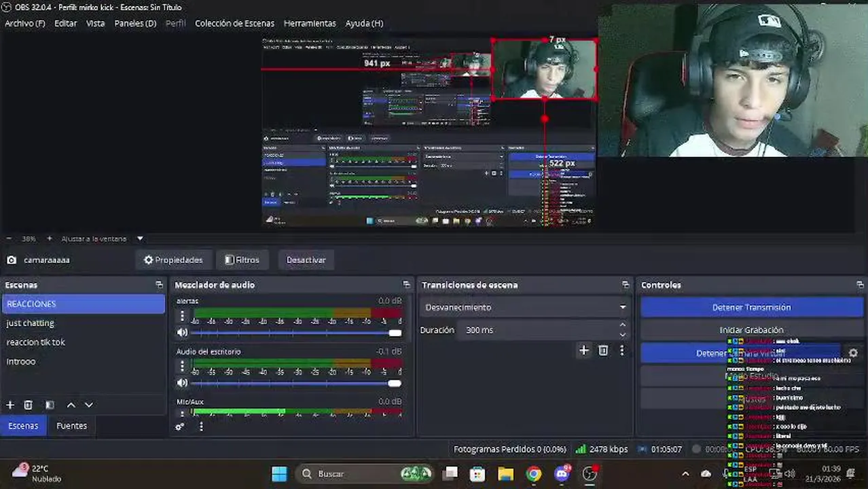Switch to the Fuentes tab
This screenshot has height=489, width=868.
tap(71, 426)
